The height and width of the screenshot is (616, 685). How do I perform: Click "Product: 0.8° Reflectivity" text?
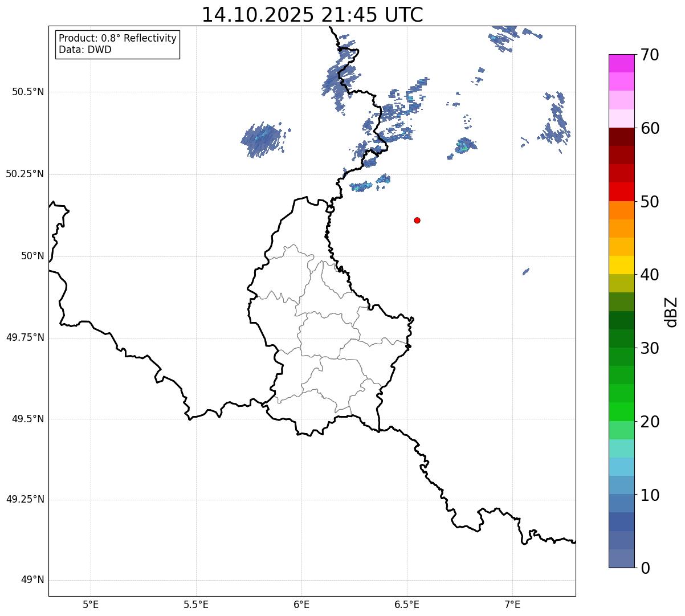coord(118,38)
